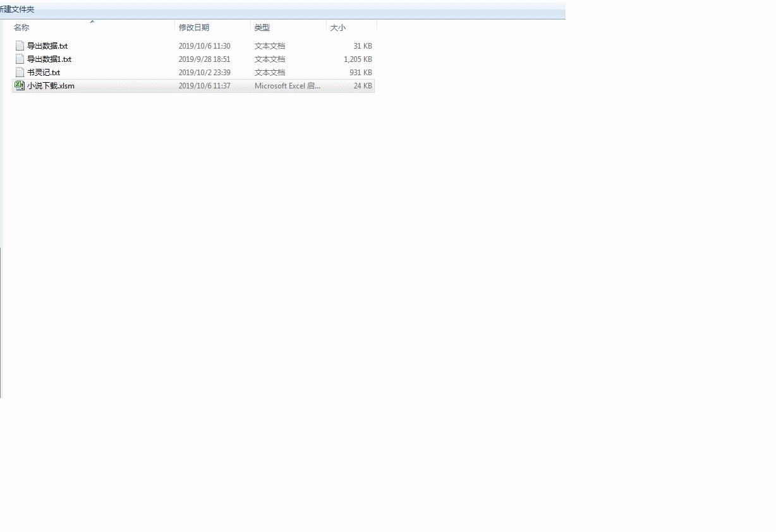
Task: Click the 书灵记.txt file icon
Action: [20, 72]
